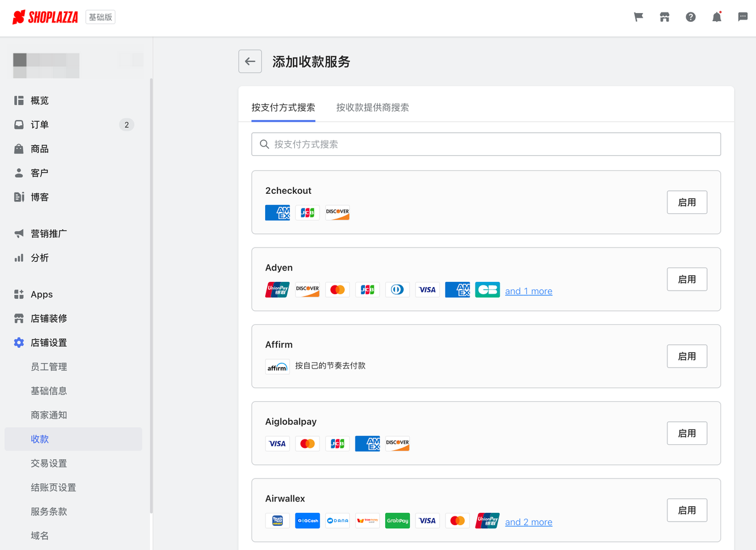
Task: Open the Apps section icon
Action: click(x=18, y=294)
